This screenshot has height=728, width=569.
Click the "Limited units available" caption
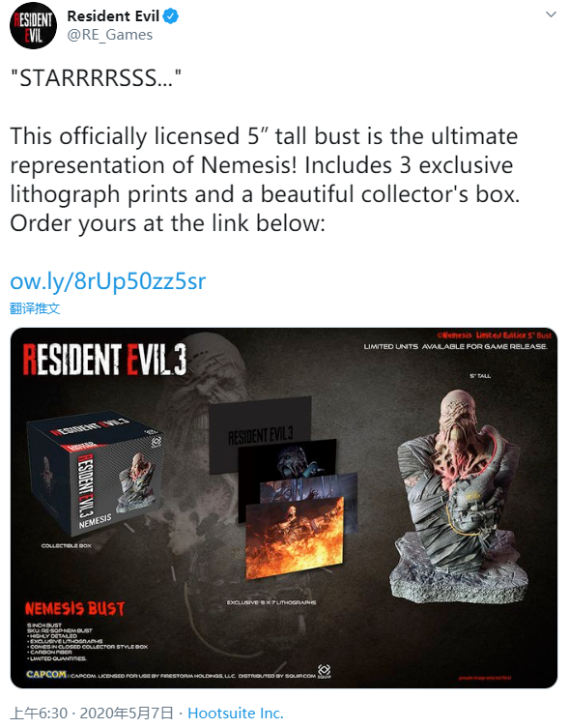pos(455,346)
